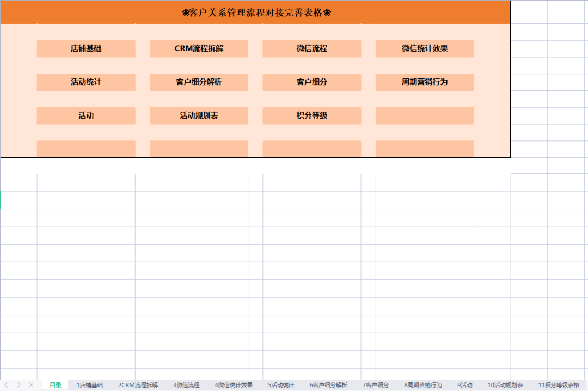Image resolution: width=588 pixels, height=391 pixels.
Task: Select the 微信流程 shortcut button
Action: point(312,48)
